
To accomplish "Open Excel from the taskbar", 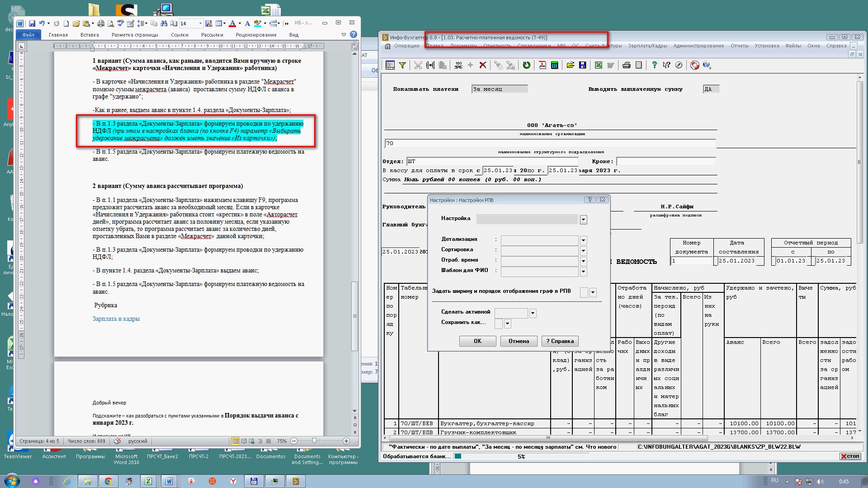I will tap(148, 481).
